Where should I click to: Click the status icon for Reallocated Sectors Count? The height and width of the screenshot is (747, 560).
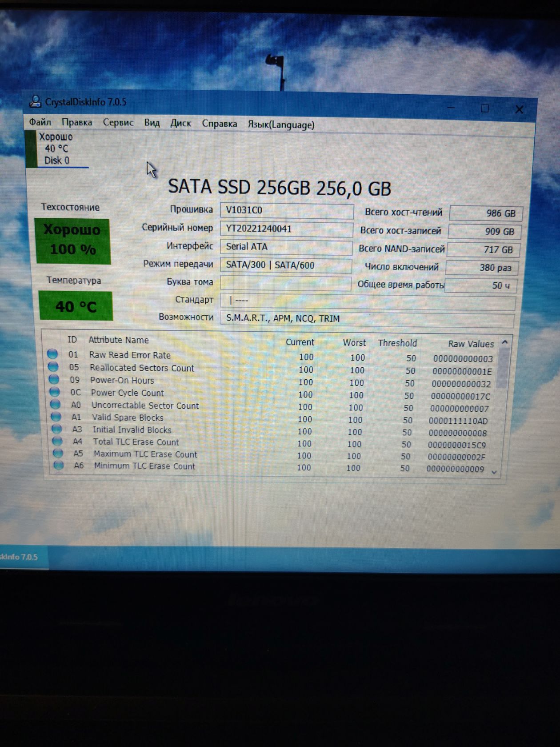pos(53,366)
